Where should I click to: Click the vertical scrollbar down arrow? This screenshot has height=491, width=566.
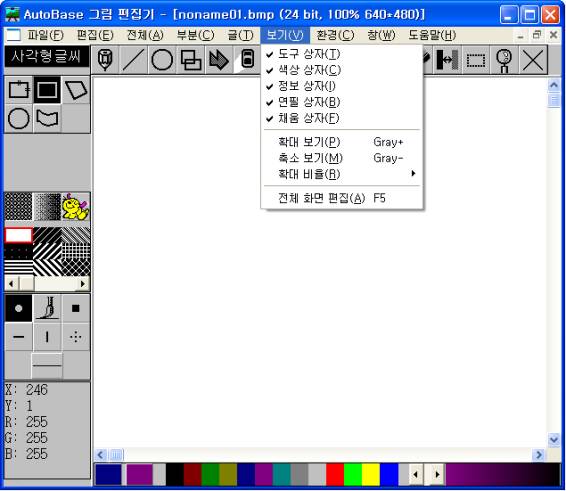pos(554,439)
